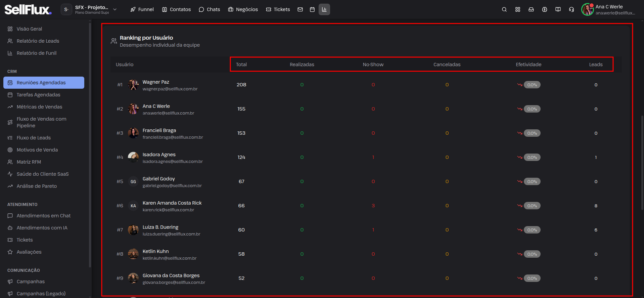Open Fluxo de Leads
The image size is (644, 298).
click(x=44, y=138)
